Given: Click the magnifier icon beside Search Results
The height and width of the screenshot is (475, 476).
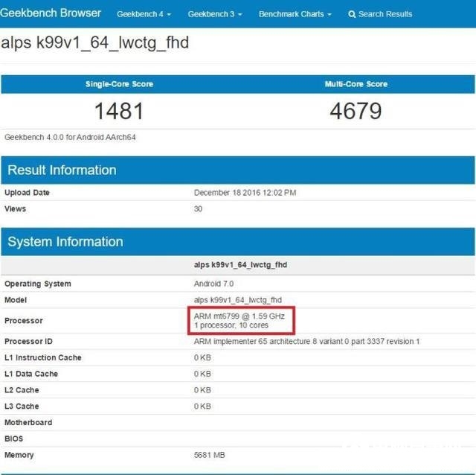Looking at the screenshot, I should (x=352, y=14).
